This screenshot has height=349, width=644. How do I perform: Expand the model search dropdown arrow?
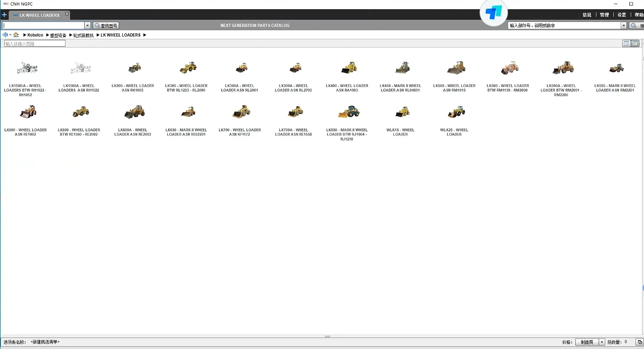point(87,26)
